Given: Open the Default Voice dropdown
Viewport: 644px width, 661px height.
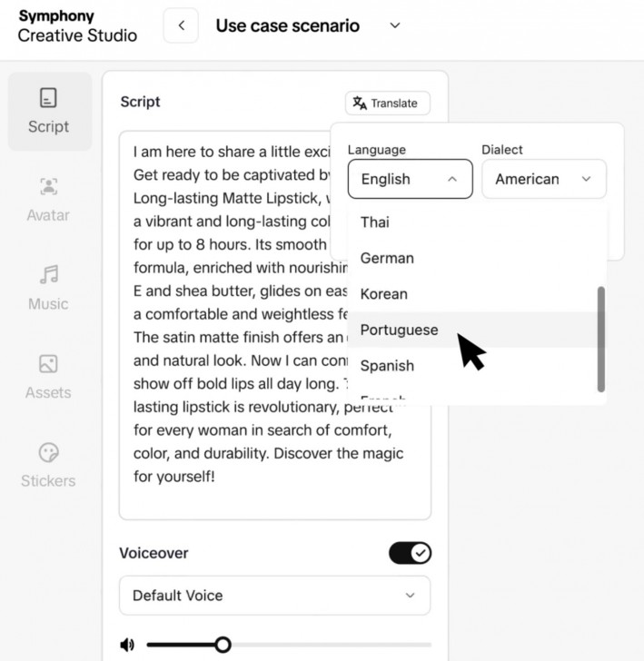Looking at the screenshot, I should 274,596.
